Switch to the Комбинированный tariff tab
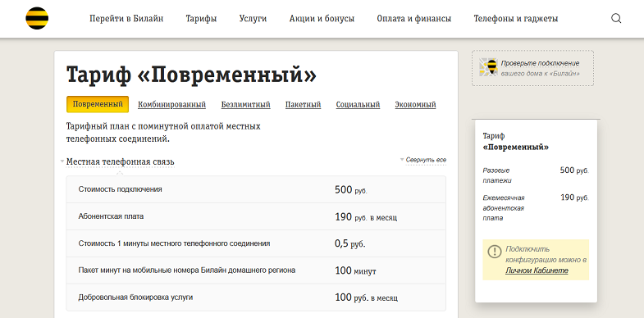644x318 pixels. tap(171, 105)
